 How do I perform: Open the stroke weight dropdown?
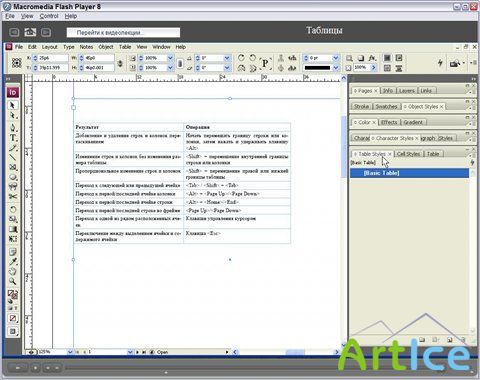[x=336, y=58]
